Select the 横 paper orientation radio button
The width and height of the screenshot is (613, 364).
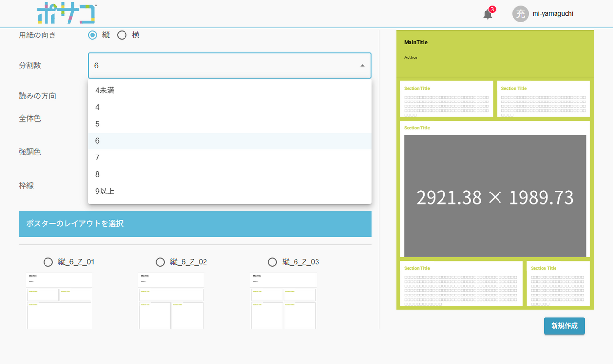pyautogui.click(x=122, y=35)
